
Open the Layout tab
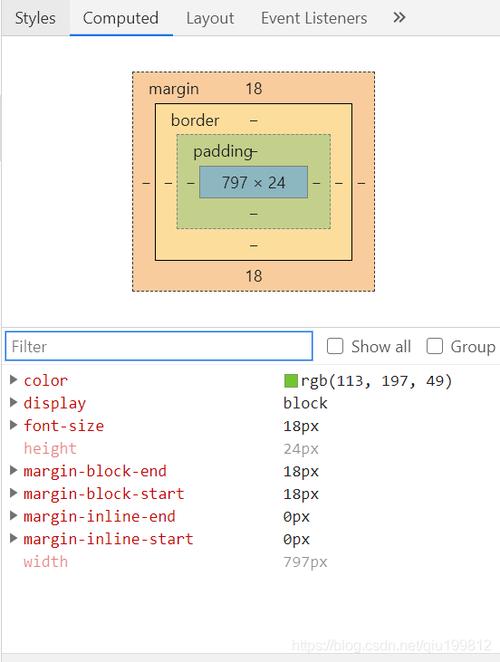[210, 18]
